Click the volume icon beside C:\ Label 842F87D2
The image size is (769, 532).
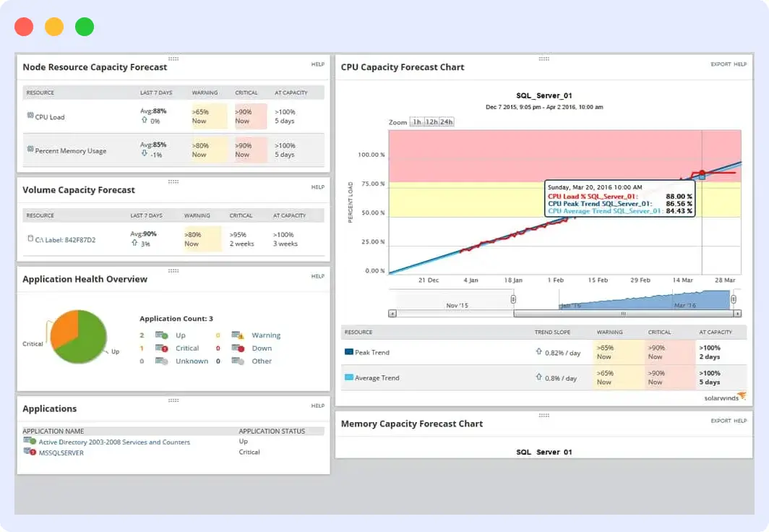[x=30, y=240]
